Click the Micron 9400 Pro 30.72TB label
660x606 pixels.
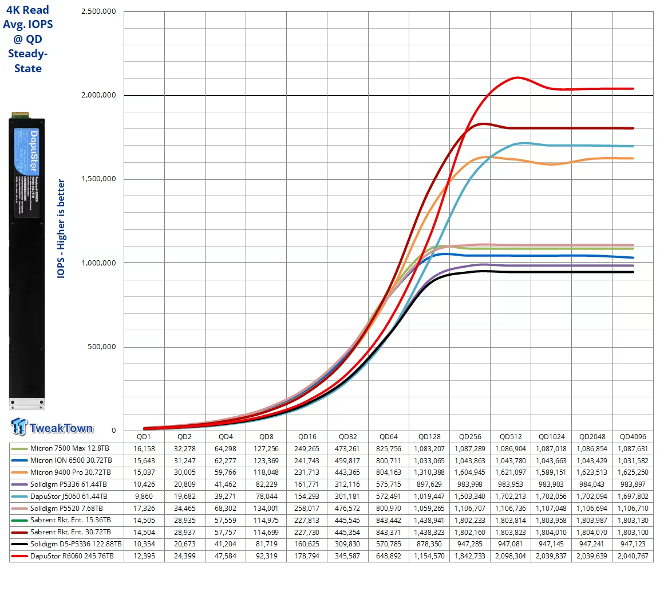71,473
